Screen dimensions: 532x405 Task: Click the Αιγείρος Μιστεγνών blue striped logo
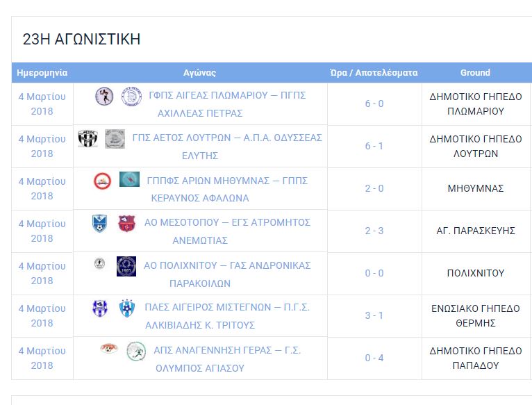100,308
